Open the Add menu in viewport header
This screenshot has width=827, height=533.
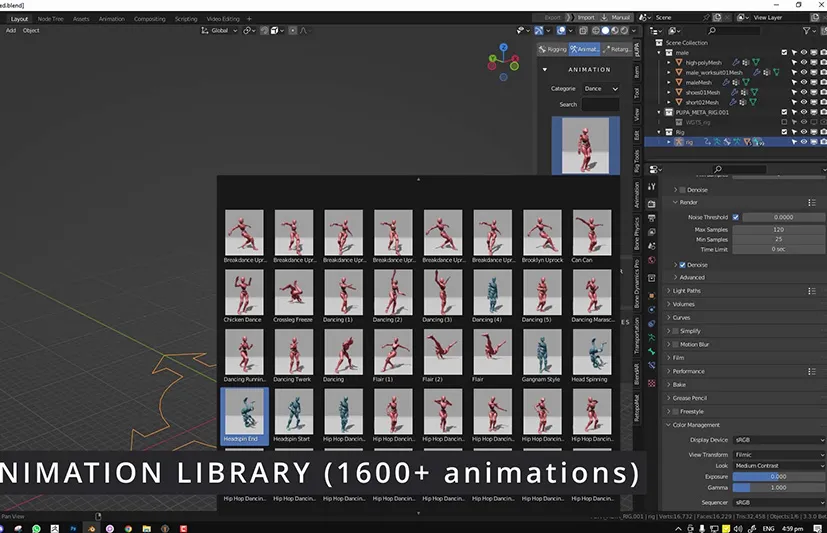point(11,31)
